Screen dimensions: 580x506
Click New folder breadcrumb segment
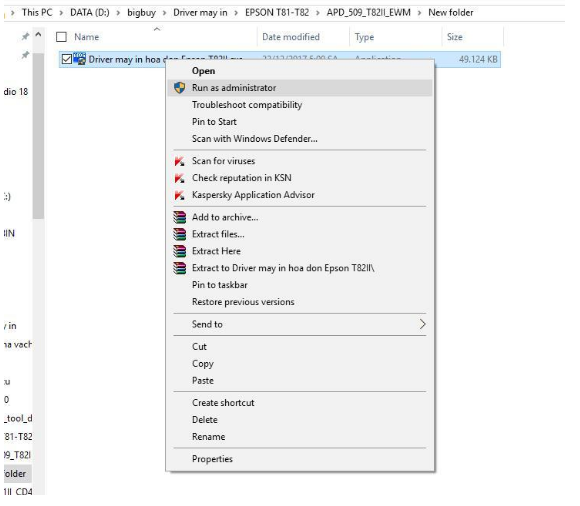(x=451, y=13)
